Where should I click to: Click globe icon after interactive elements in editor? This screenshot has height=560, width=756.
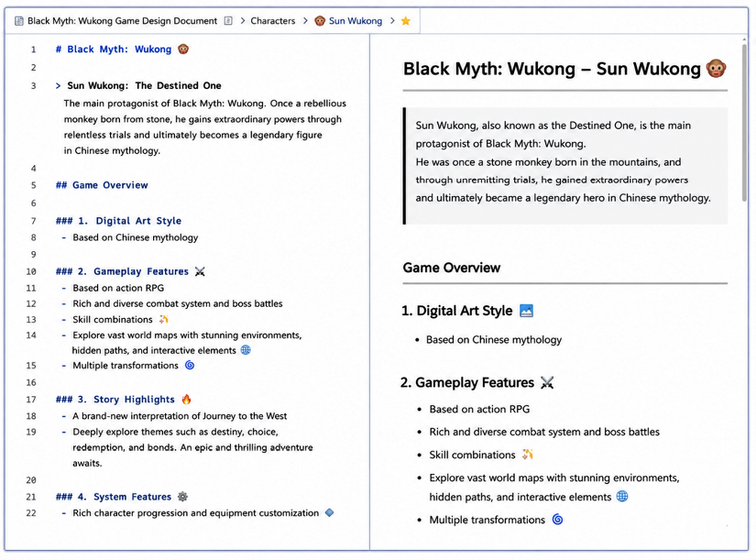[246, 350]
